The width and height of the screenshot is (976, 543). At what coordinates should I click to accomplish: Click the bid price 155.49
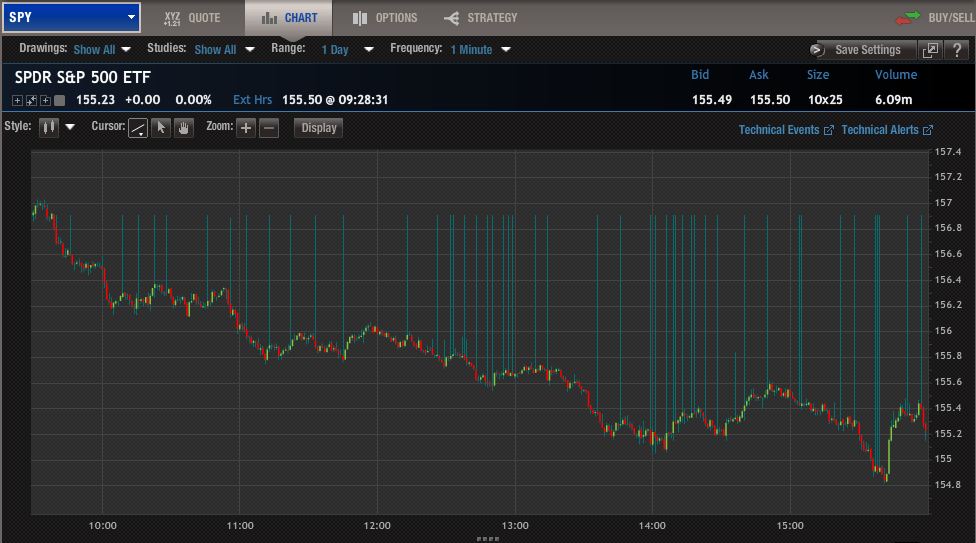[711, 100]
